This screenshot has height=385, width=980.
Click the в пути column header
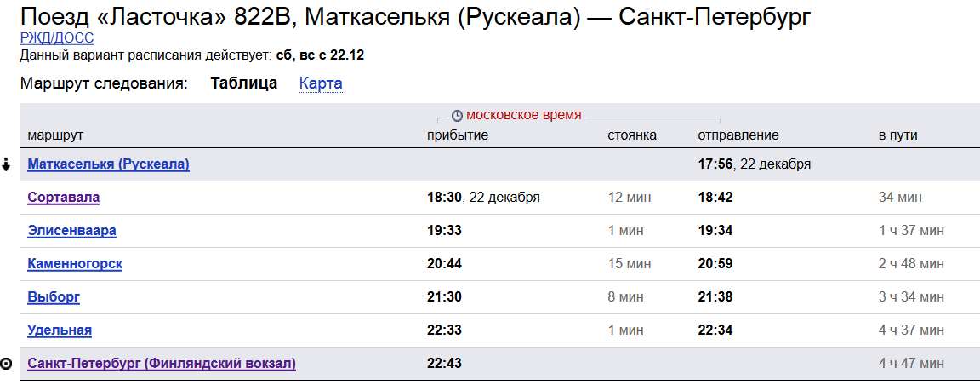pos(898,135)
